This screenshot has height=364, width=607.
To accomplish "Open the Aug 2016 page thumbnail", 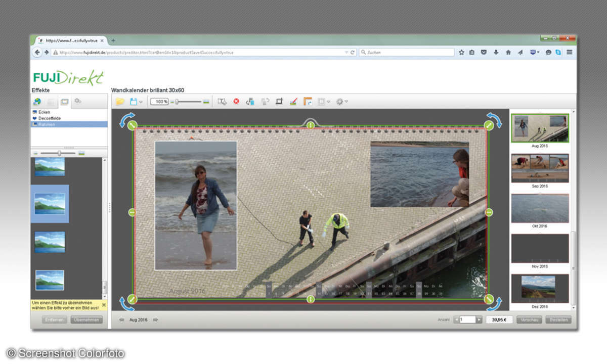I will [540, 128].
